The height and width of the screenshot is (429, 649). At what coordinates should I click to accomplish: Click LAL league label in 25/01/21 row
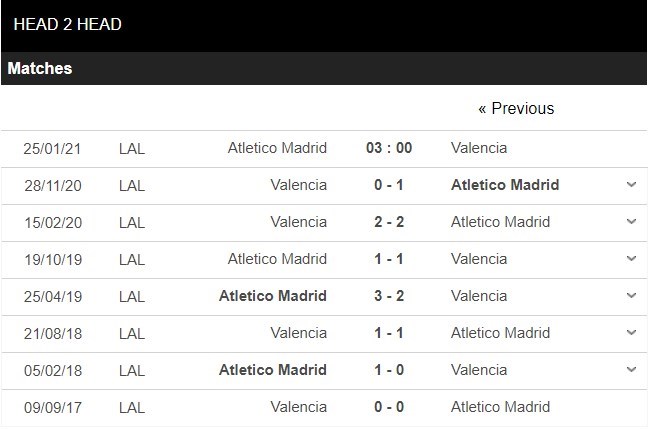(131, 148)
